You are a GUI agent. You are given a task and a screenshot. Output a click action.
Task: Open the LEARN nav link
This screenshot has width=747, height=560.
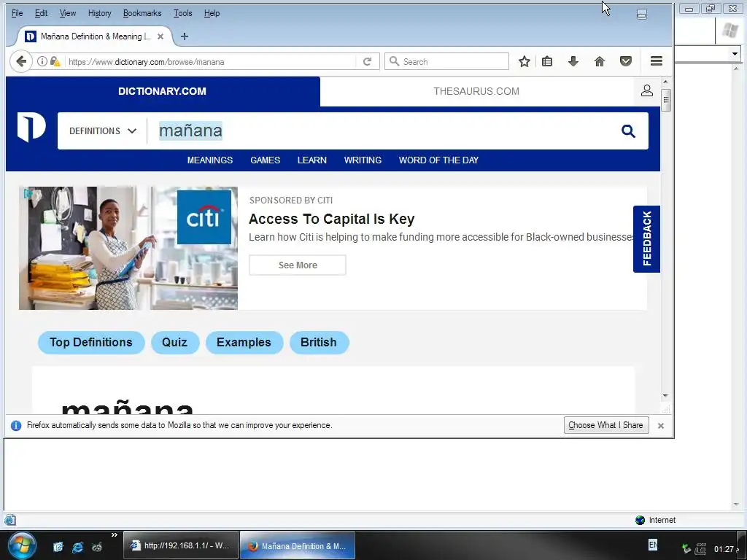[x=312, y=160]
